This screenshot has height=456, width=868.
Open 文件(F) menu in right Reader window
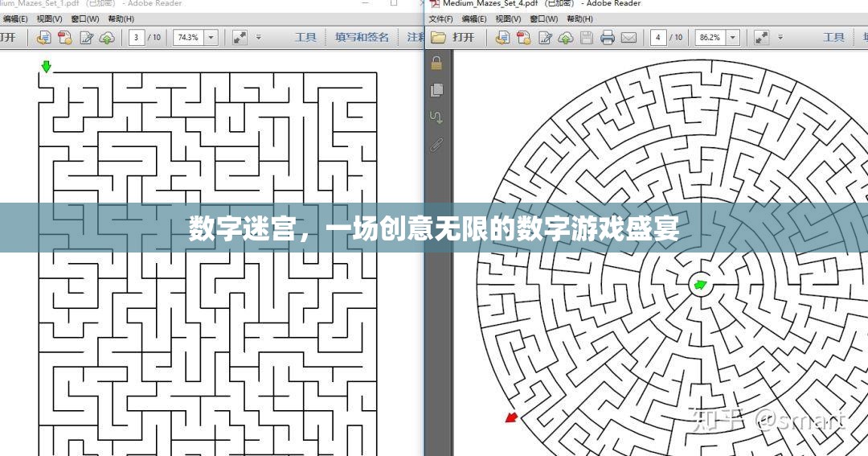click(440, 18)
